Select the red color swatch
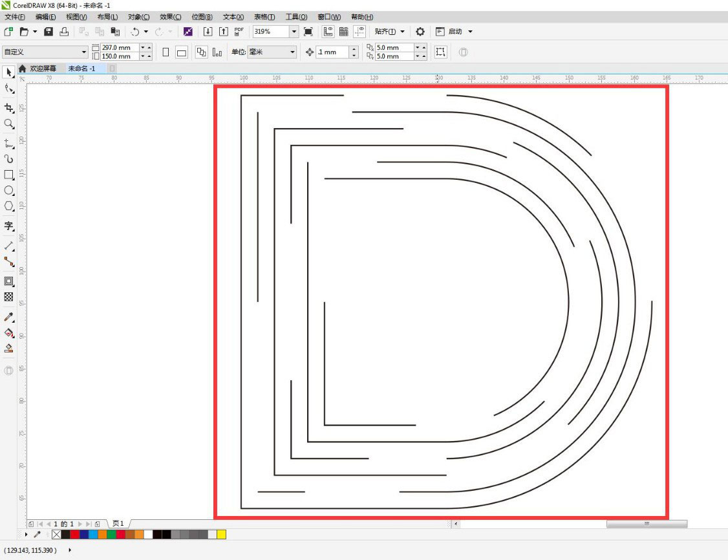Screen dimensions: 728x560 tap(74, 535)
